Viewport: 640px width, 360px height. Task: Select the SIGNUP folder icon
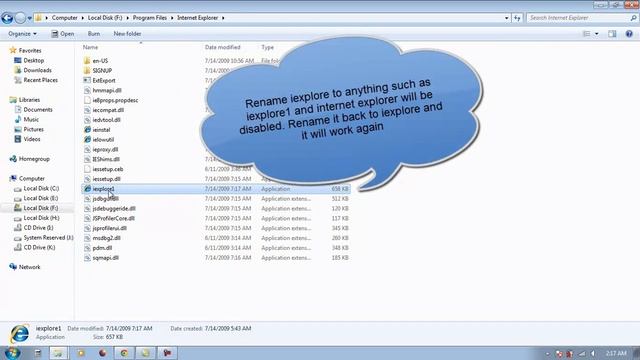pos(87,71)
